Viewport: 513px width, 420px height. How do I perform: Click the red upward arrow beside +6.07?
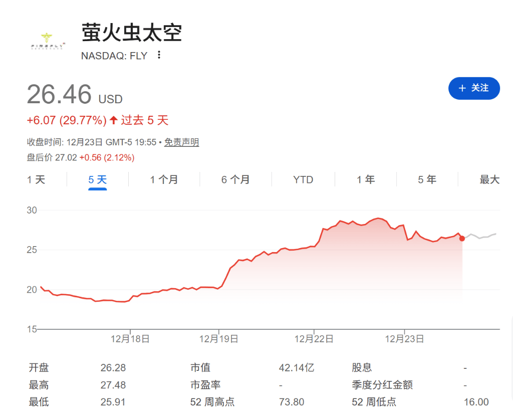(x=113, y=120)
